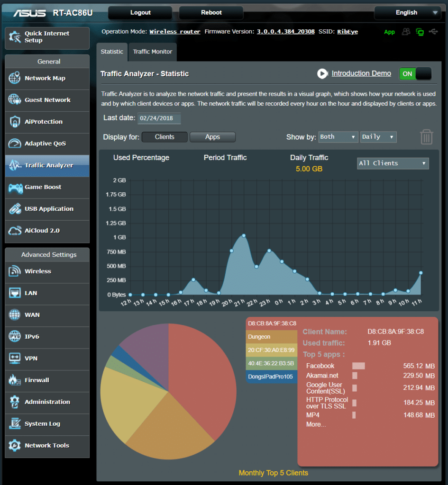Select Clients display mode

[165, 137]
